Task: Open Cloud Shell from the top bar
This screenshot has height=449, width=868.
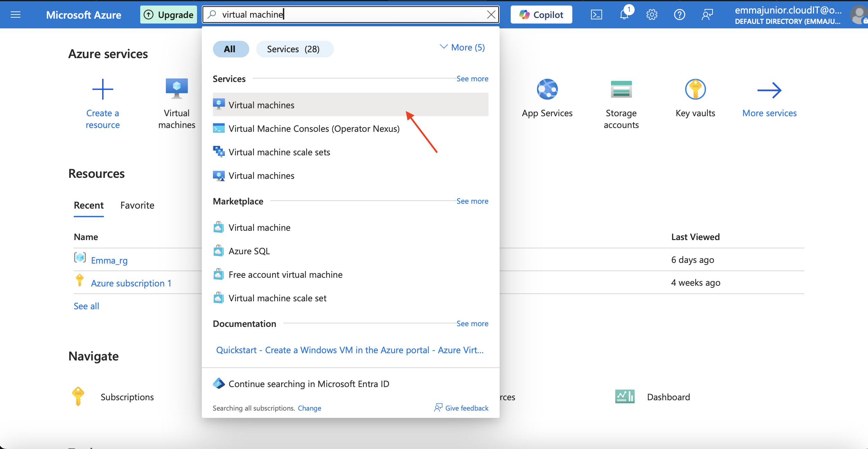Action: click(x=596, y=15)
